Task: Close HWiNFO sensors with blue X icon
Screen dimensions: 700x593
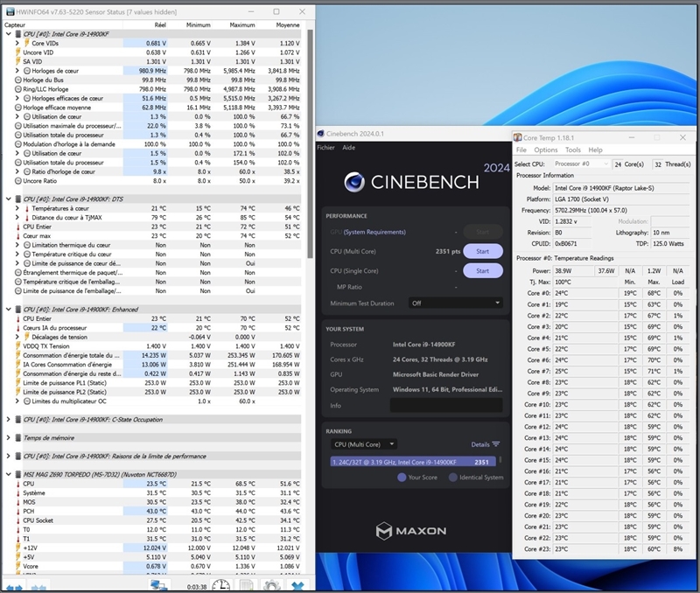Action: [x=298, y=586]
